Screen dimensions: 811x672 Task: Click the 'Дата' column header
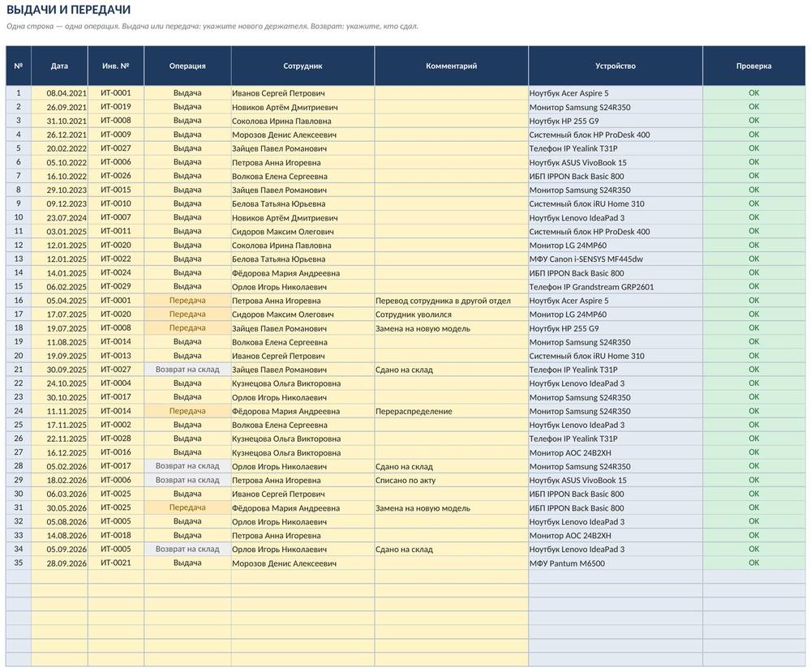click(59, 66)
